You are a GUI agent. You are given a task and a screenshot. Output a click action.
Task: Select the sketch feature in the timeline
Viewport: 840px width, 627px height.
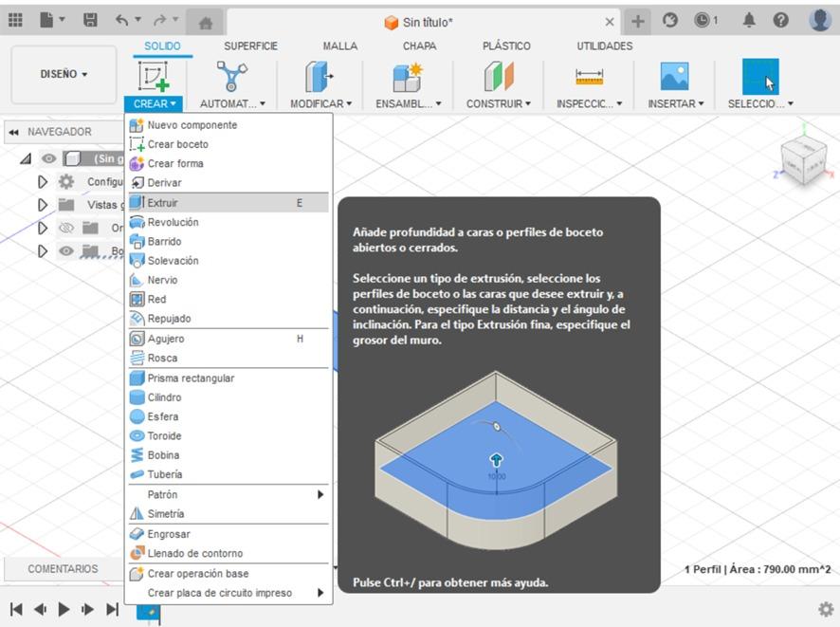click(149, 612)
